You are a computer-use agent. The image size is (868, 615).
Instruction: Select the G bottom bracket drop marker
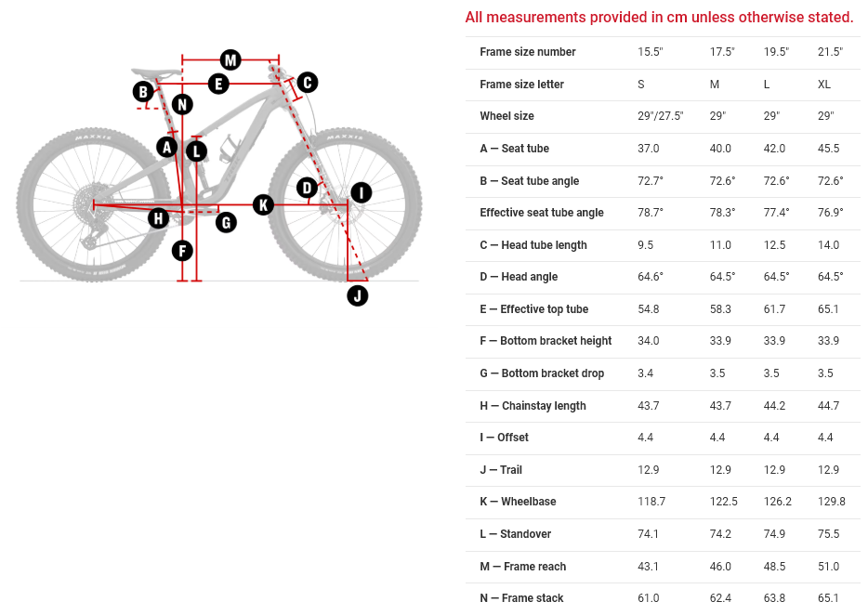(225, 222)
